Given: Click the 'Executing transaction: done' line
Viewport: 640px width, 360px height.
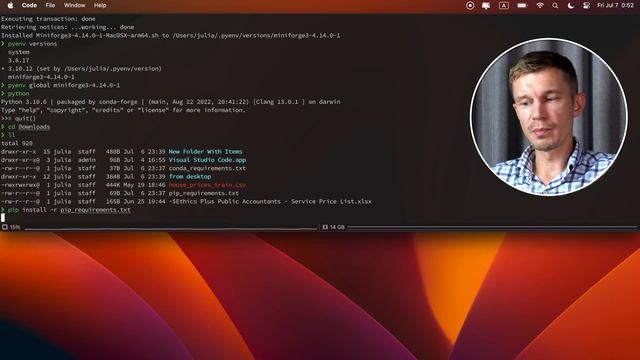Looking at the screenshot, I should pyautogui.click(x=48, y=19).
